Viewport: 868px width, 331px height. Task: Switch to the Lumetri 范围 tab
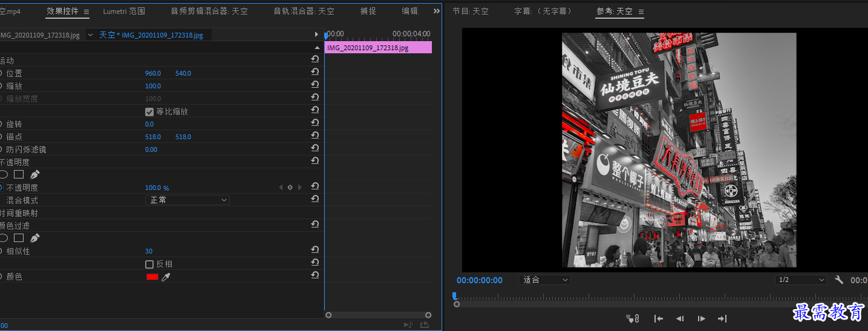[124, 11]
